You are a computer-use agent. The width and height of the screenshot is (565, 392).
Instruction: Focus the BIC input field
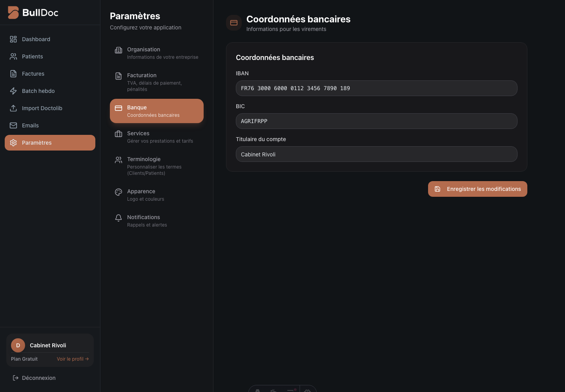[376, 121]
